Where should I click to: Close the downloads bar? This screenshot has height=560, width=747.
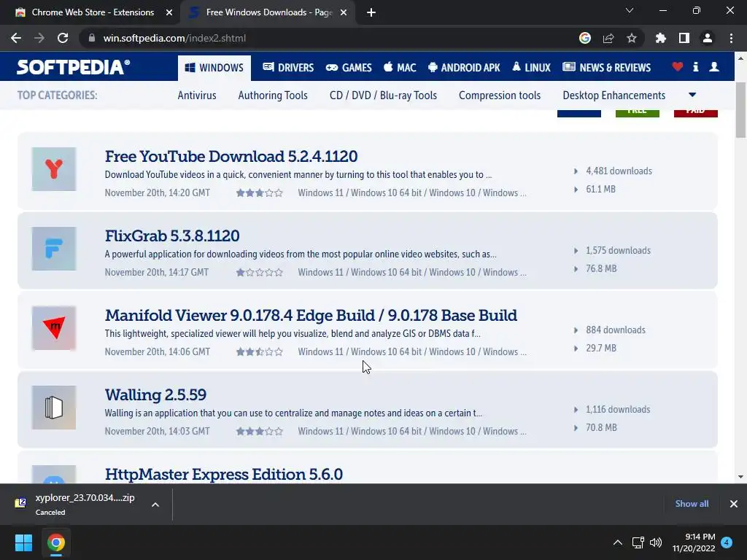pos(734,503)
